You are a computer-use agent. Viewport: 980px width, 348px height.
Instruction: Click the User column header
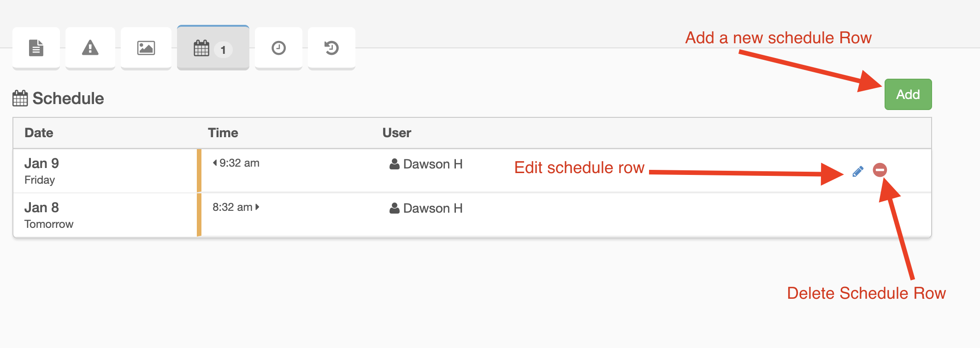click(396, 133)
